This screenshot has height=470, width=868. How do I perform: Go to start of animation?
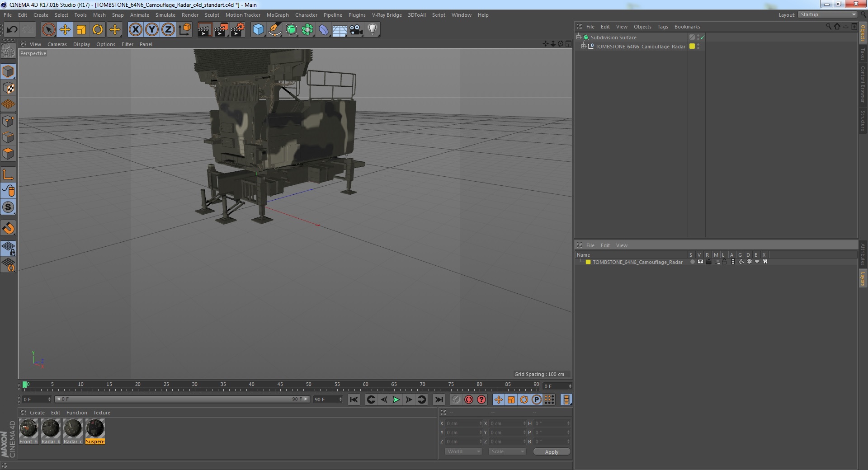[354, 399]
